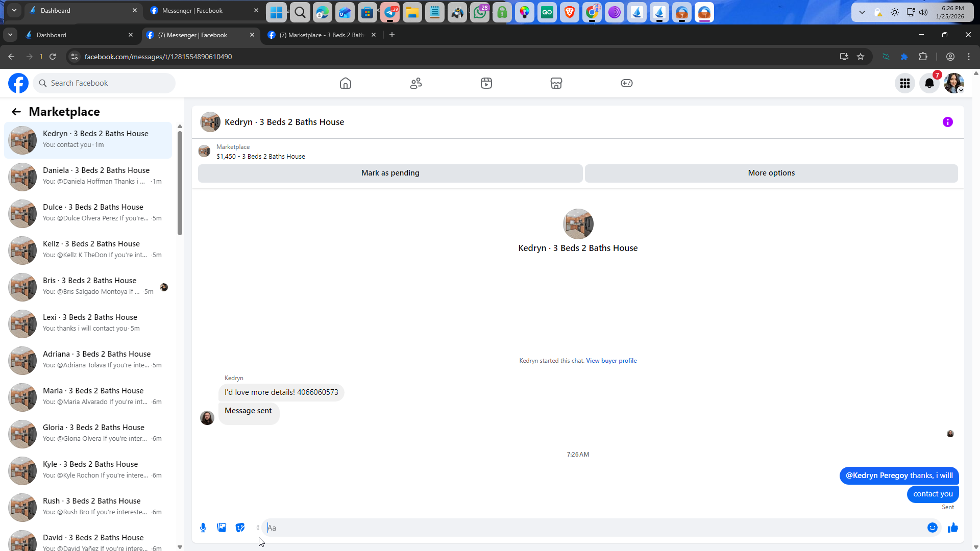
Task: Switch to Marketplace 3 Beds browser tab
Action: [x=322, y=35]
